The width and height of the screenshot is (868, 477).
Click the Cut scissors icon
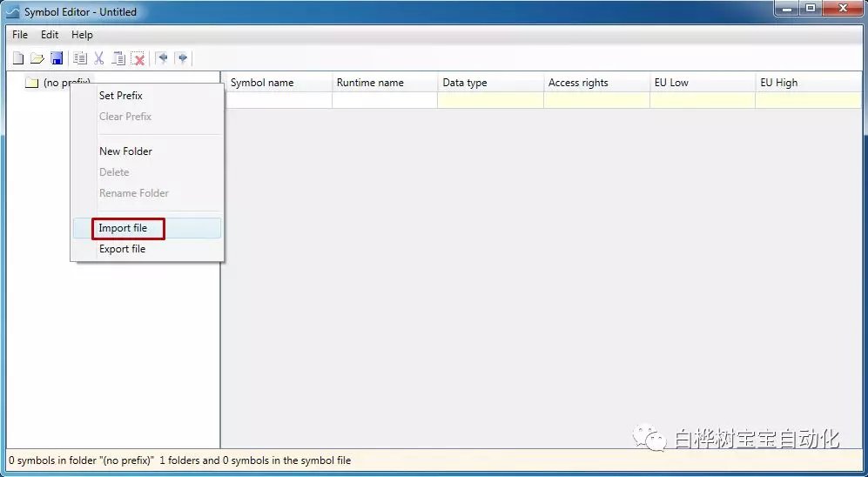(x=99, y=58)
